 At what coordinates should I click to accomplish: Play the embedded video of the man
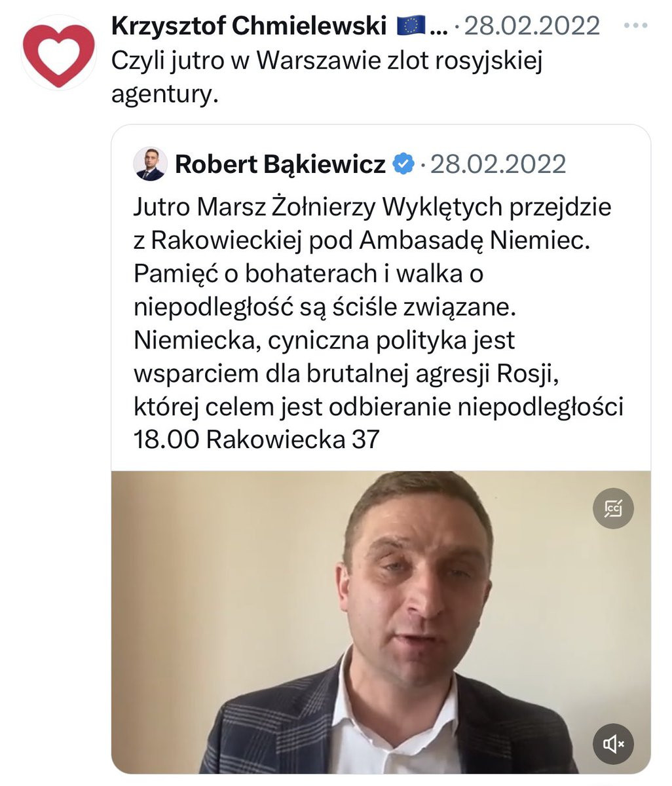pos(381,622)
